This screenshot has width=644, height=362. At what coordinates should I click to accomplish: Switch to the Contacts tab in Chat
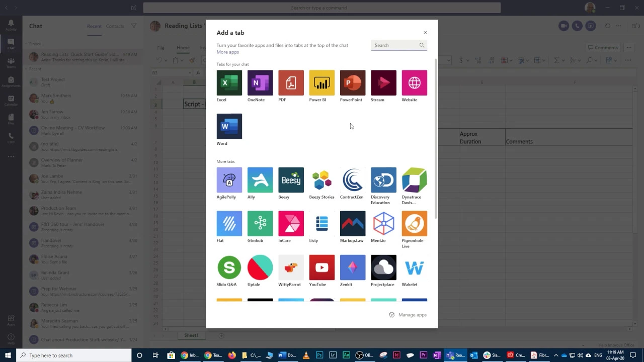(115, 26)
